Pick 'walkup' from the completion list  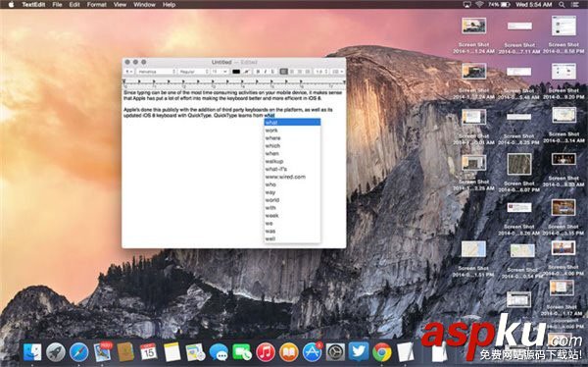(x=292, y=161)
